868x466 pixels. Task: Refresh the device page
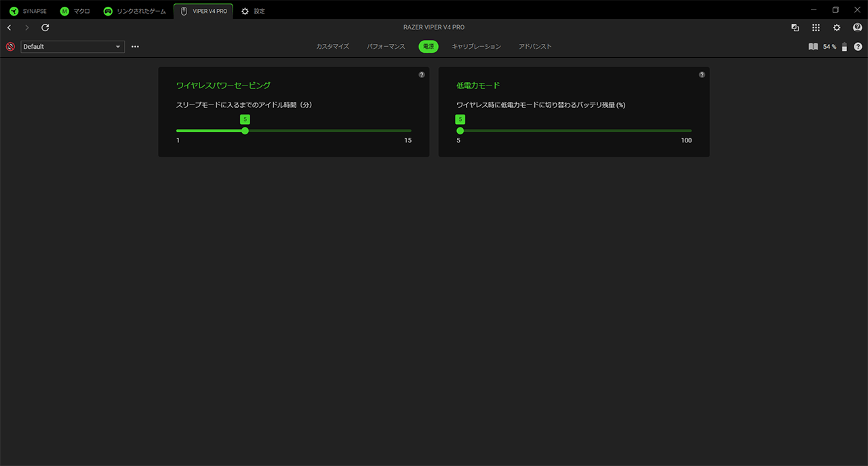(45, 28)
